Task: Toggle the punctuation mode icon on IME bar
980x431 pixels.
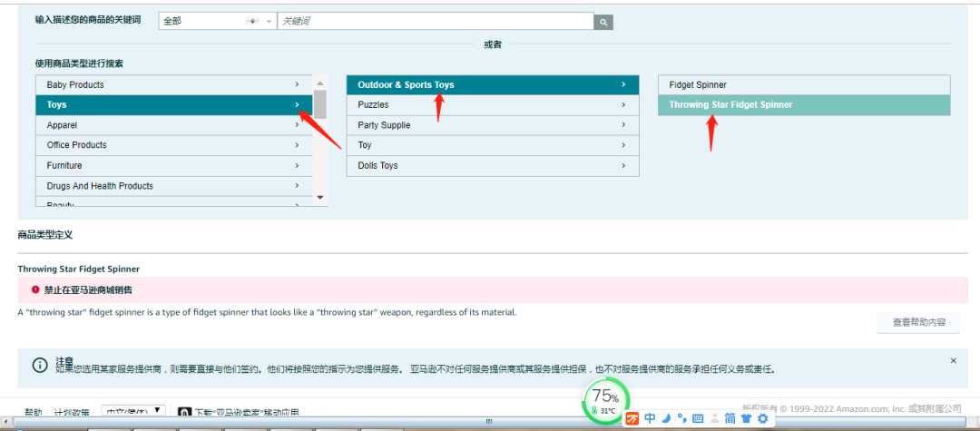Action: point(681,418)
